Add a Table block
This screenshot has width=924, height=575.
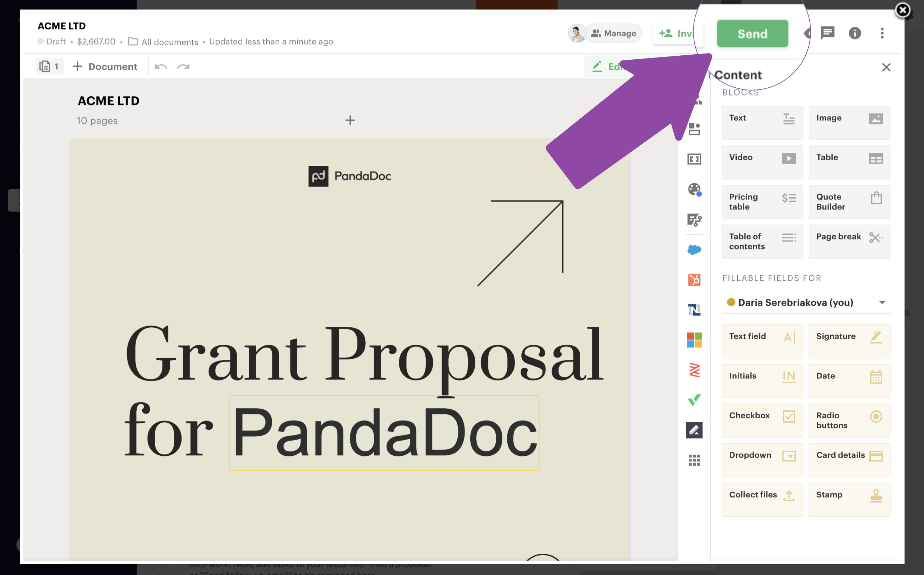tap(849, 162)
